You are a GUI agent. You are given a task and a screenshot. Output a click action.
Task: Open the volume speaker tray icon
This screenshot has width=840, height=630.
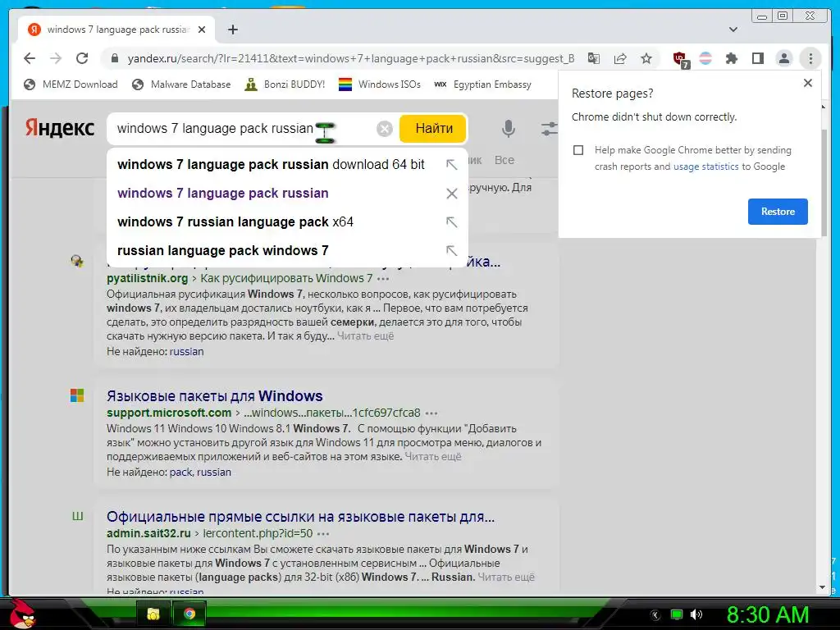[x=696, y=614]
